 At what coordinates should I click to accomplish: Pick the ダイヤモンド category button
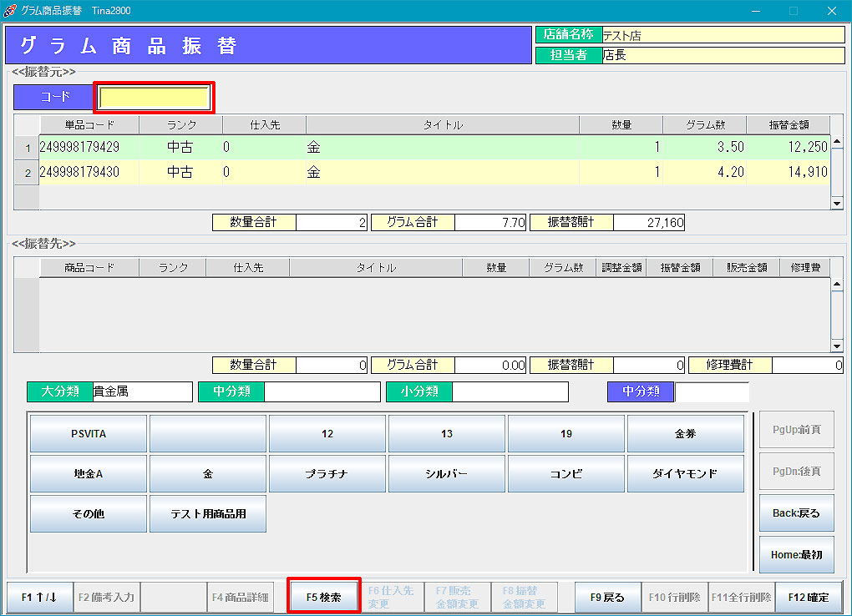685,473
